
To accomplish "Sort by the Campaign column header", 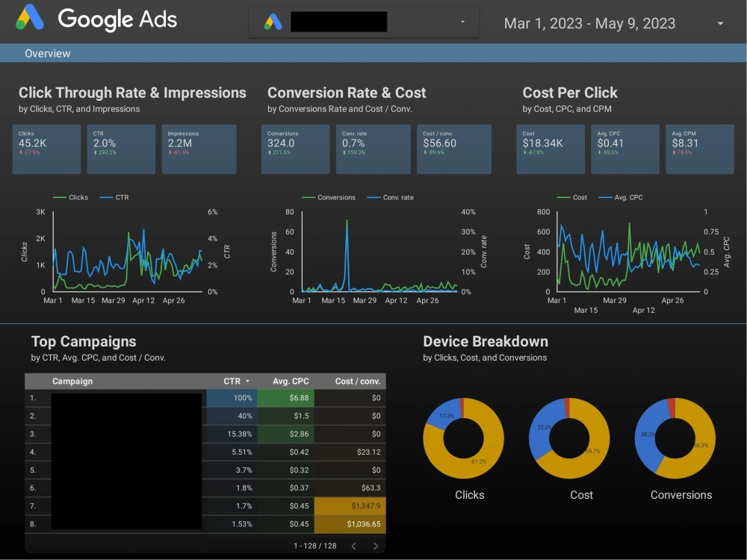I will point(72,381).
